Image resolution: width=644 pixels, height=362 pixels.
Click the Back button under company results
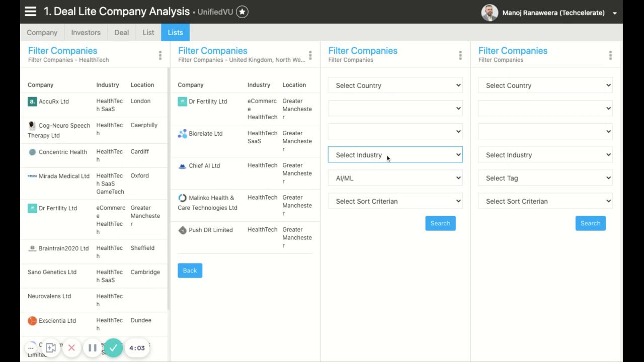[x=190, y=270]
